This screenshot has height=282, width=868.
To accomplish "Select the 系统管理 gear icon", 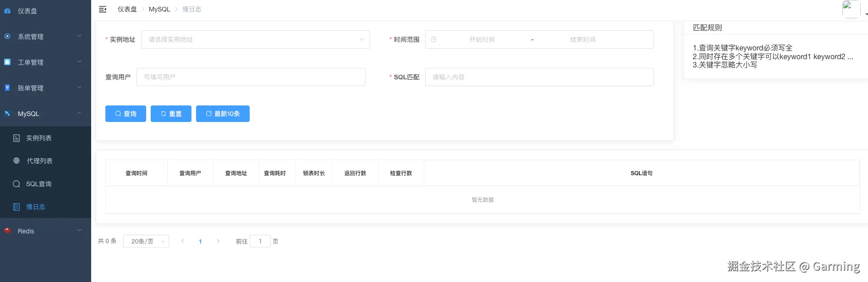I will click(7, 36).
